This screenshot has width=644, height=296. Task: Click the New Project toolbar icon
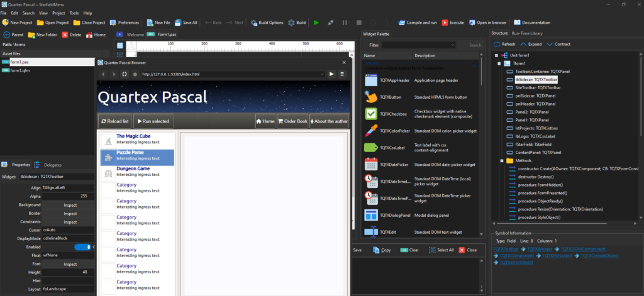tap(6, 23)
